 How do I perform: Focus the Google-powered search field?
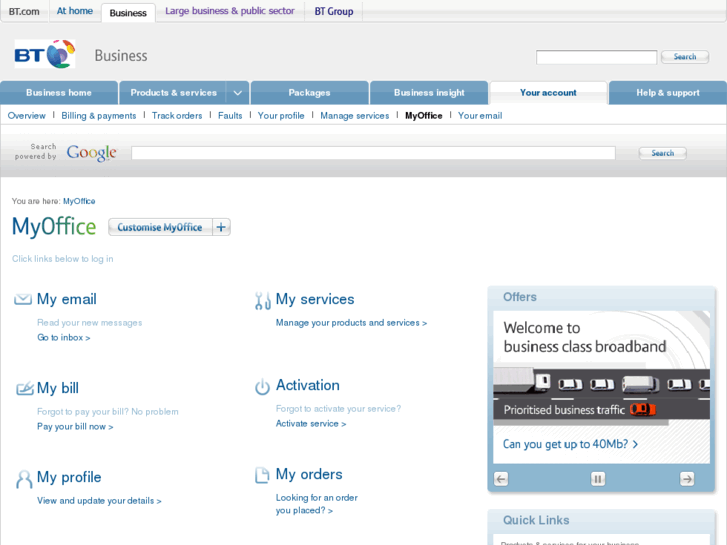click(x=373, y=153)
